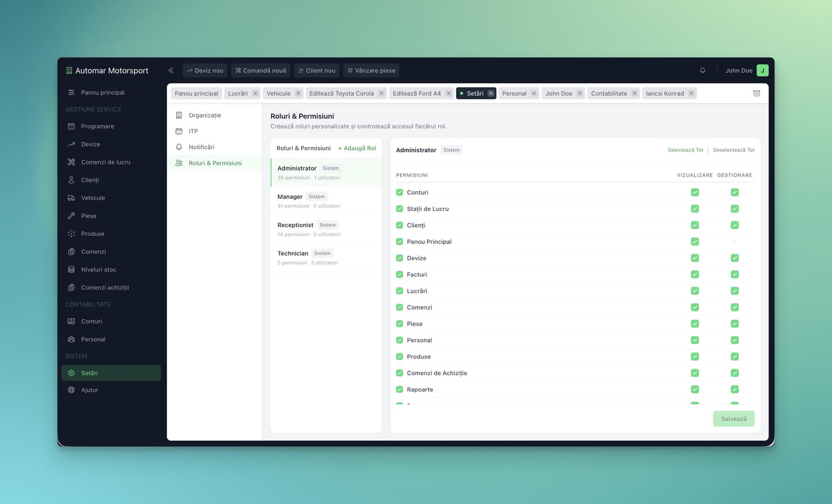Select the Technician role
Screen dimensions: 832x504
click(x=326, y=258)
